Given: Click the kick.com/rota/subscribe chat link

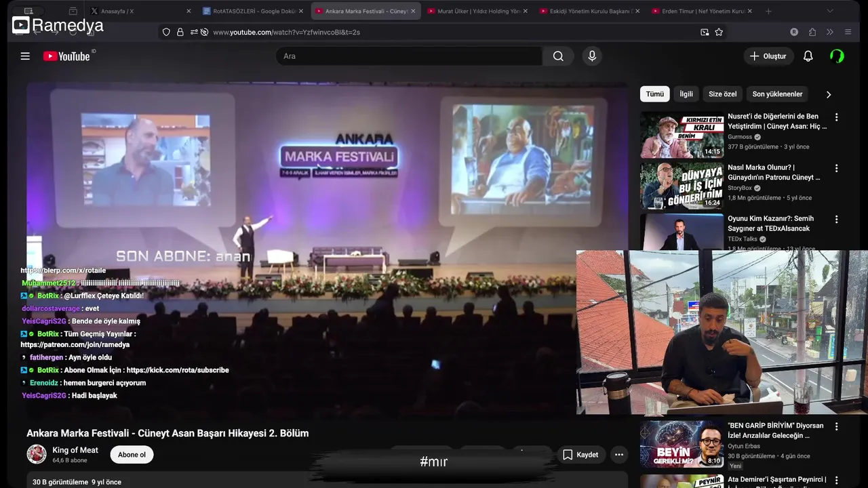Looking at the screenshot, I should point(178,370).
